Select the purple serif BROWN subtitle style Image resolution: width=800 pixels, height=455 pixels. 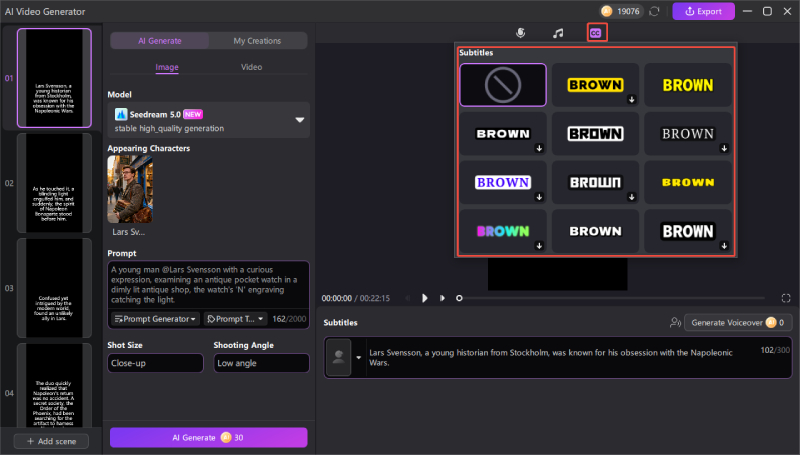point(503,182)
